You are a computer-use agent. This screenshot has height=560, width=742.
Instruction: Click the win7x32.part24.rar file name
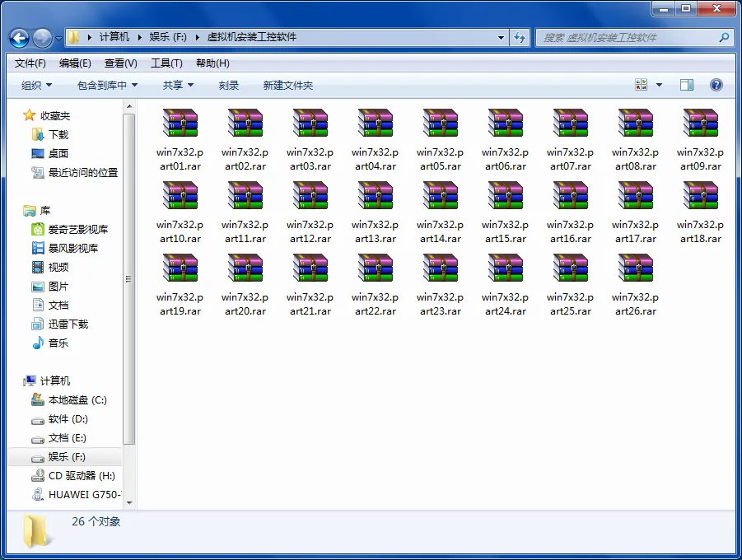tap(506, 304)
